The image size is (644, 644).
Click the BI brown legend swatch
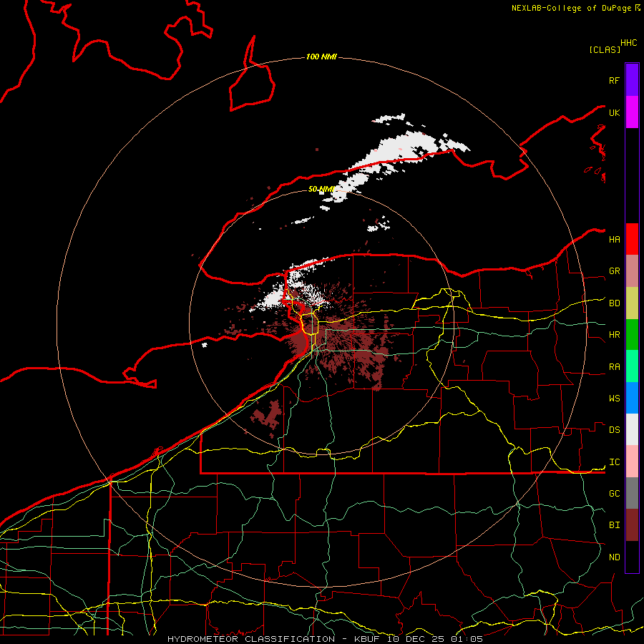click(x=632, y=525)
